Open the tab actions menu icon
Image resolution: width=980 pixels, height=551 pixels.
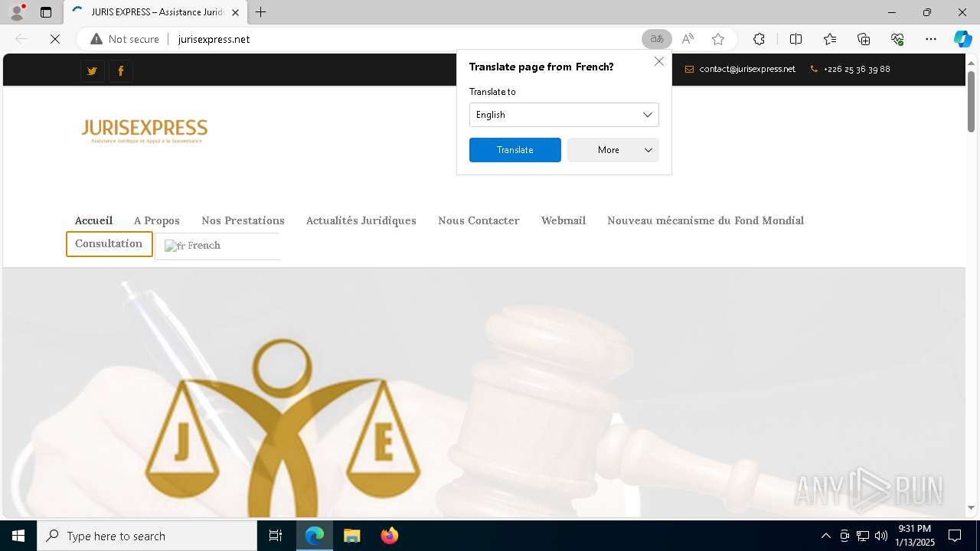coord(46,12)
